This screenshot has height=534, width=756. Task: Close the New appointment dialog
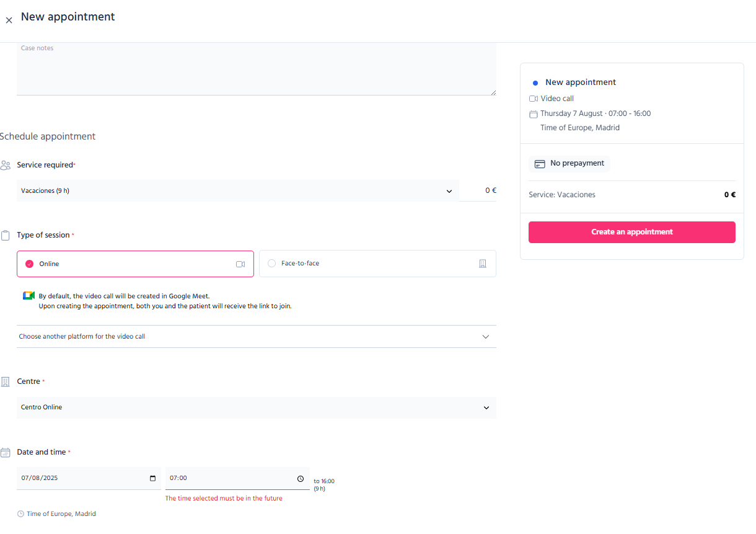[9, 20]
